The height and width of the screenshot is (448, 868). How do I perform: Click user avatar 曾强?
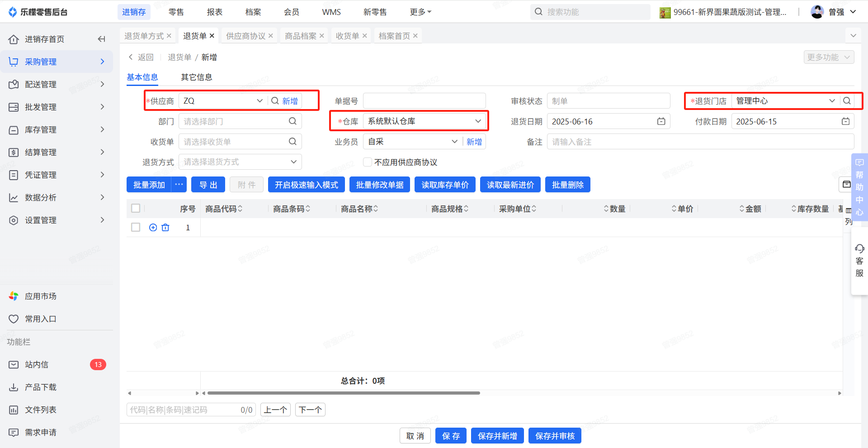point(817,12)
